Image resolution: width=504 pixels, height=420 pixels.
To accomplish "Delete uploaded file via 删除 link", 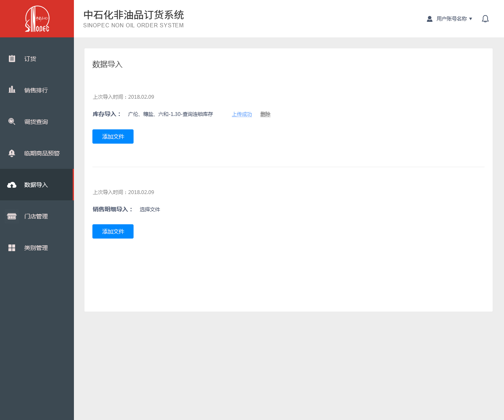I will 265,114.
